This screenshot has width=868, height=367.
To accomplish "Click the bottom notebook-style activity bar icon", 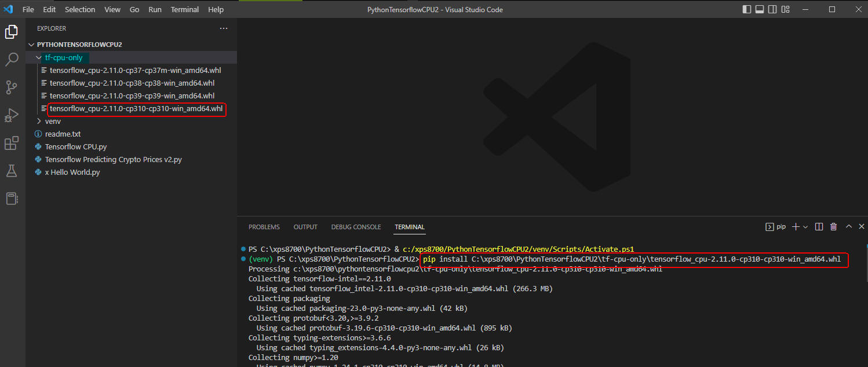I will click(x=12, y=199).
